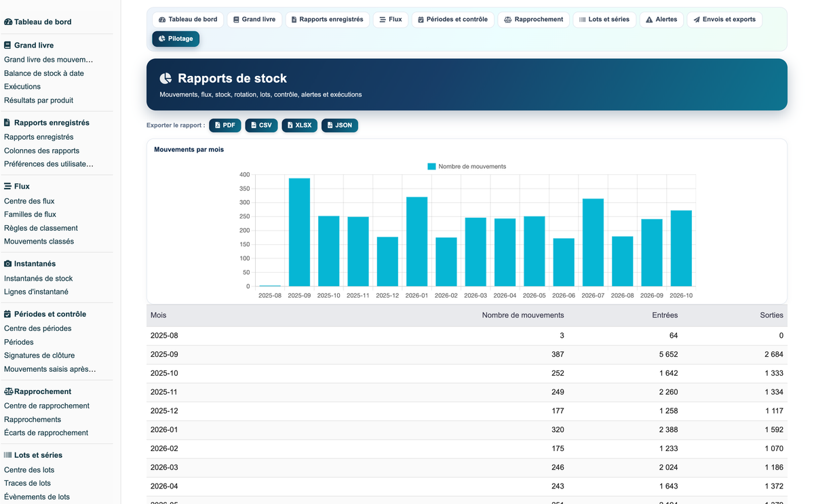The image size is (814, 504).
Task: Click the document icon in the Rapports enregistrés tab
Action: pyautogui.click(x=294, y=20)
